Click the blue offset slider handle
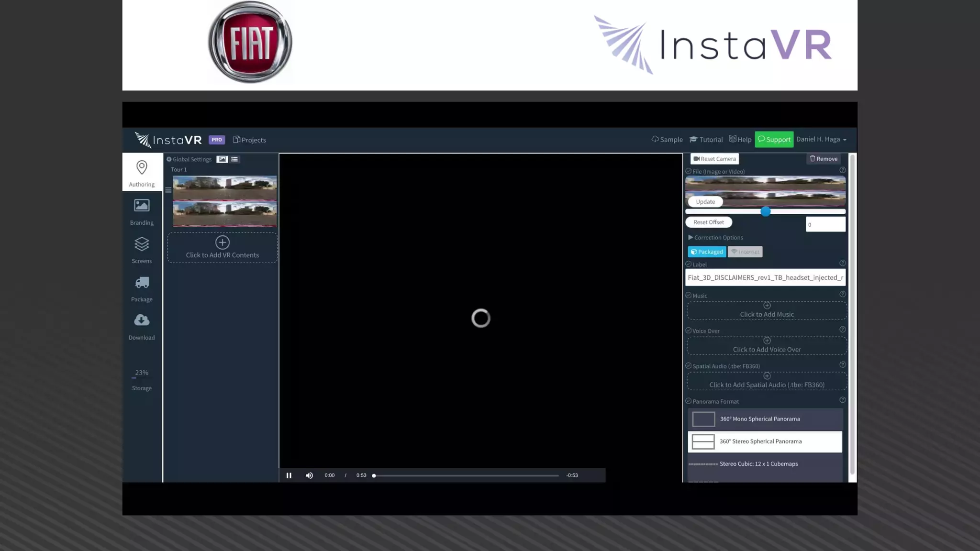Image resolution: width=980 pixels, height=551 pixels. point(766,211)
